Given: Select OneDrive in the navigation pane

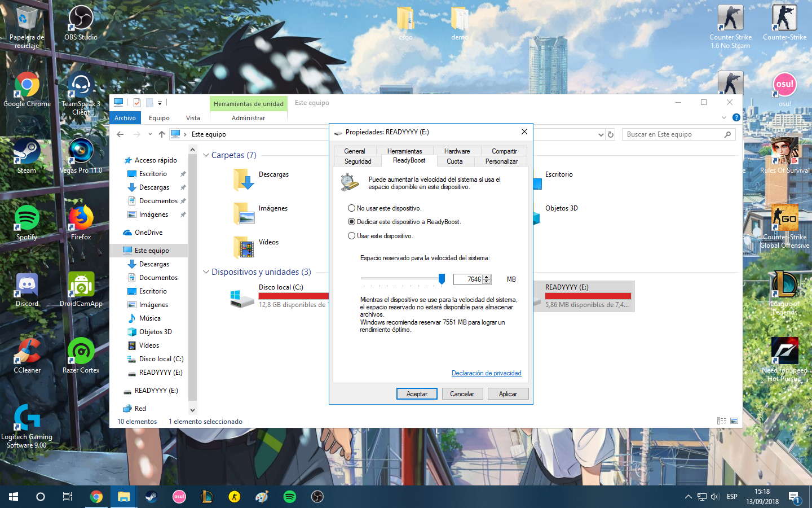Looking at the screenshot, I should pyautogui.click(x=149, y=233).
